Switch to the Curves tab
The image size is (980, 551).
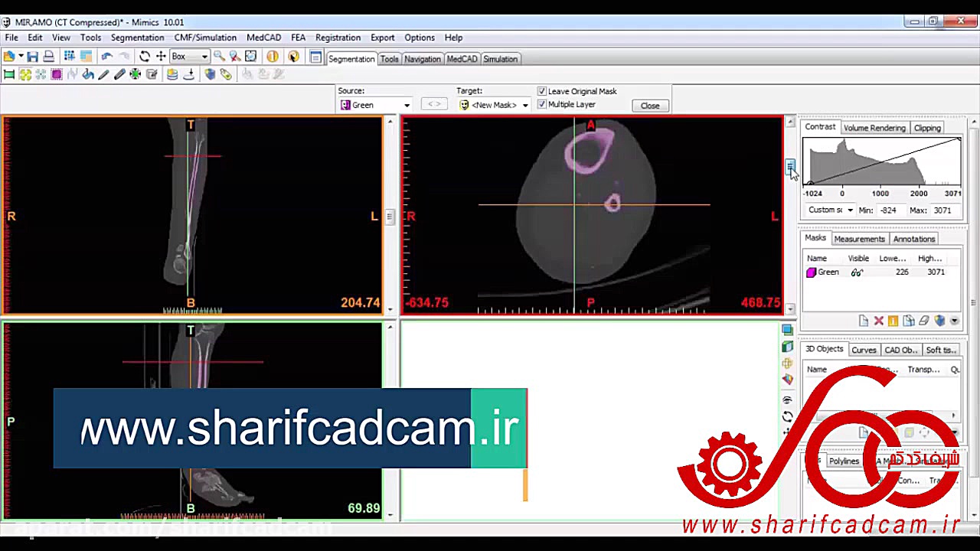tap(864, 350)
